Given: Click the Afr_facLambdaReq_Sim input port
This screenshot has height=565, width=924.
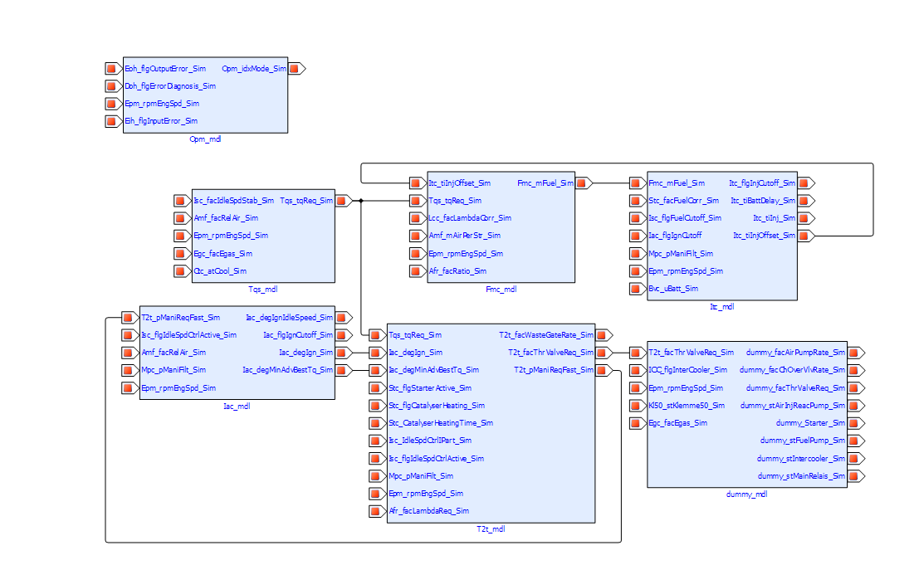Looking at the screenshot, I should point(376,511).
